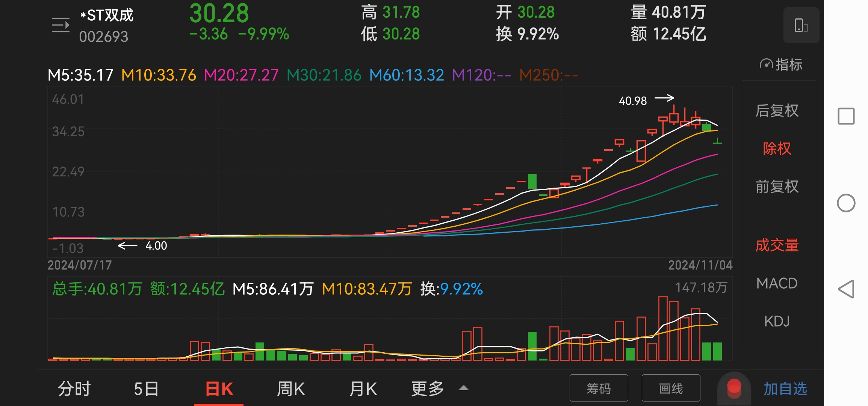Switch sub-chart to MACD indicator

tap(777, 283)
